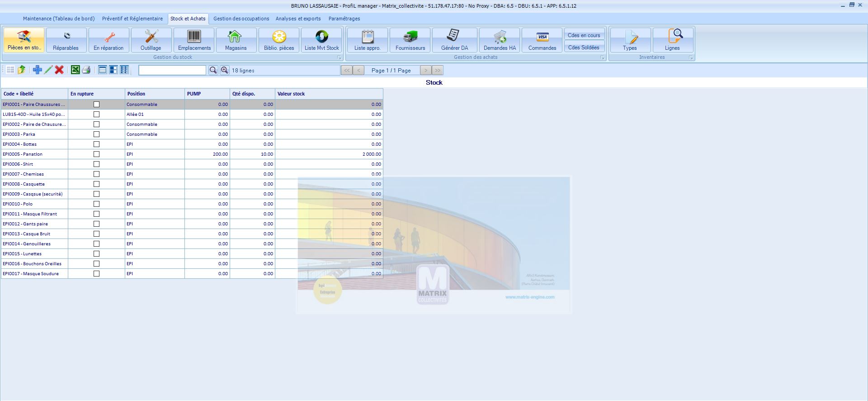The image size is (868, 401).
Task: Sort by PUMP column header
Action: point(207,94)
